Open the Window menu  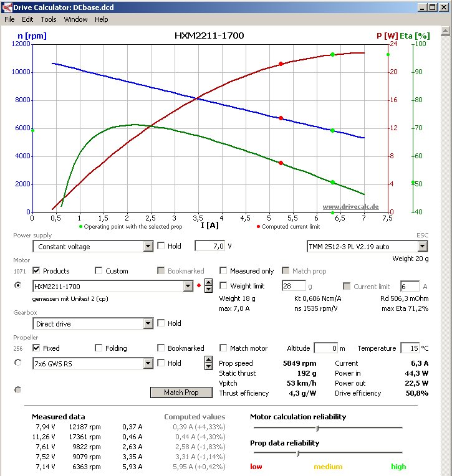pos(75,19)
